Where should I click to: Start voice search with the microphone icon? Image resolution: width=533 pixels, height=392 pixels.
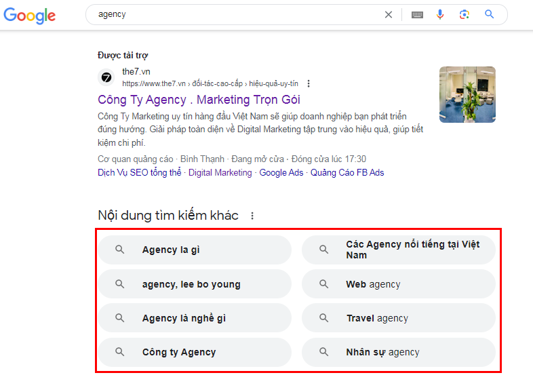(x=440, y=15)
